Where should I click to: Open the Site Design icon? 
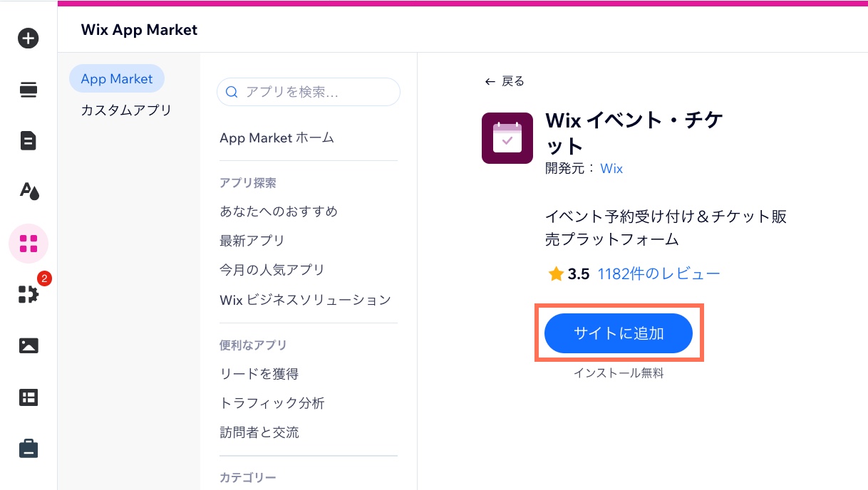(x=28, y=192)
